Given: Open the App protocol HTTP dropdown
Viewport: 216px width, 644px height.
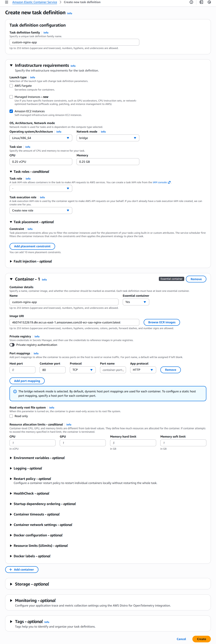Looking at the screenshot, I should point(143,370).
